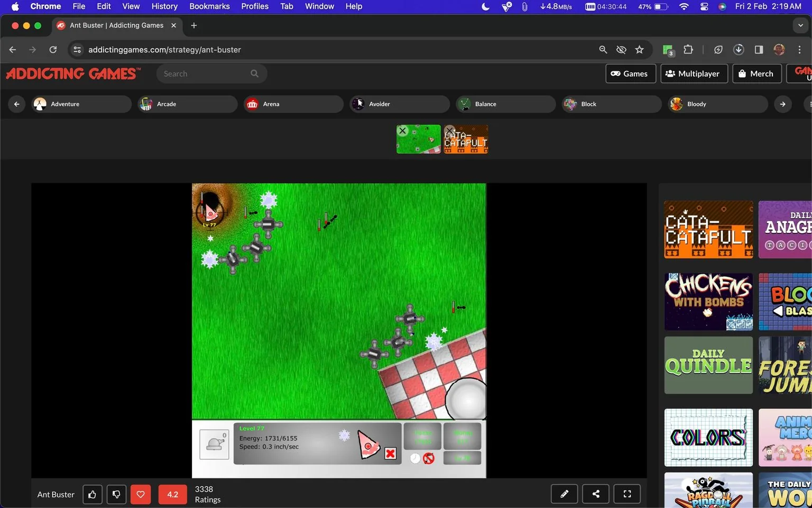Click the pencil edit icon below game
This screenshot has width=812, height=508.
coord(565,494)
